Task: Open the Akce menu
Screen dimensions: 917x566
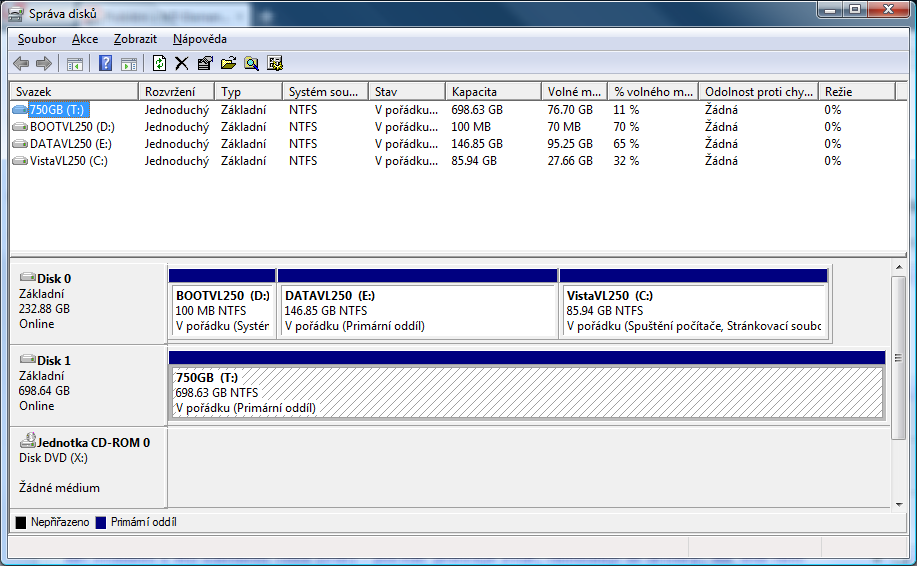Action: [x=85, y=39]
